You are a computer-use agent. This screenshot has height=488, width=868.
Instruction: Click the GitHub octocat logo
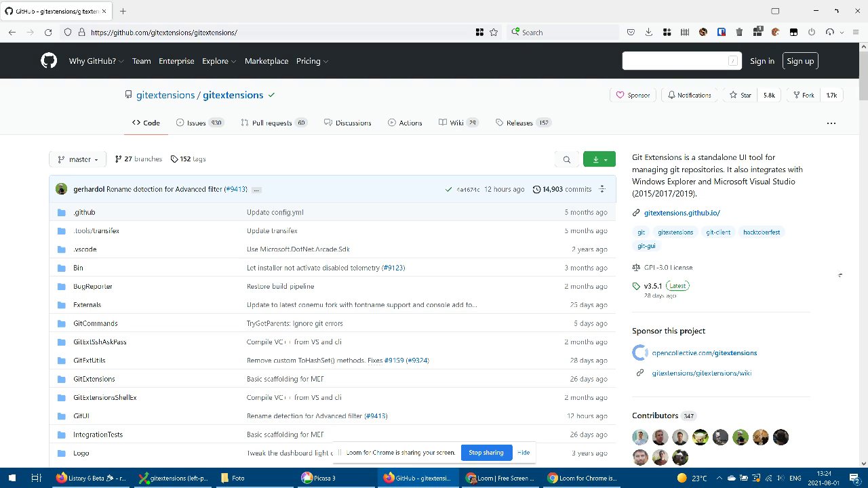(49, 61)
